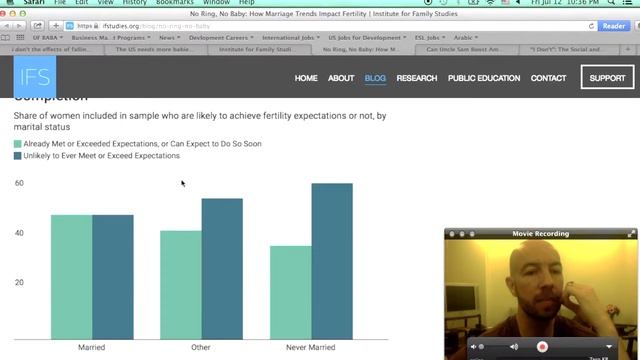Open the Bookmarks menu

click(175, 2)
